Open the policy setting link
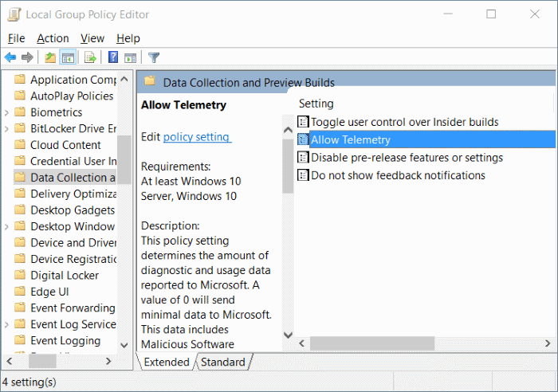The height and width of the screenshot is (392, 558). (197, 137)
